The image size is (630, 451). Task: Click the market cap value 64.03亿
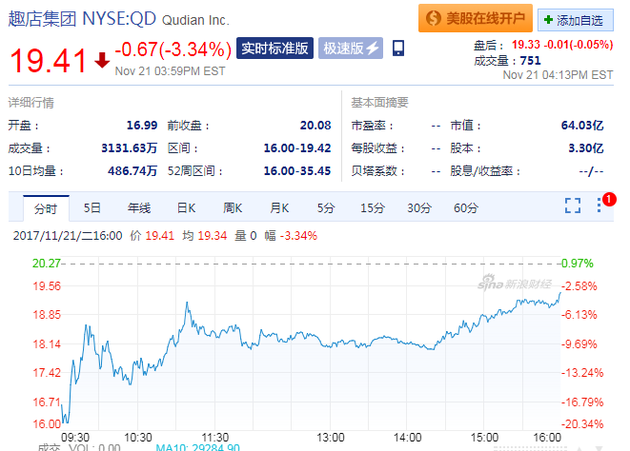point(582,125)
